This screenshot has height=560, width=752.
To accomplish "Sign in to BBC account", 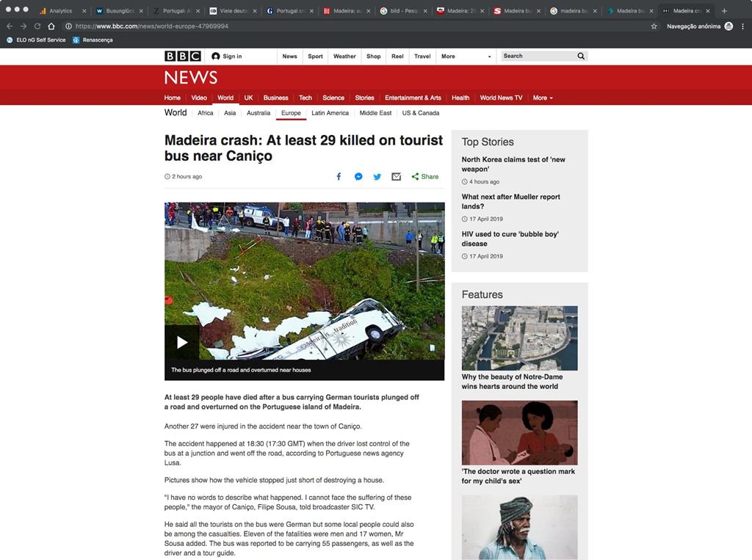I will pyautogui.click(x=227, y=56).
